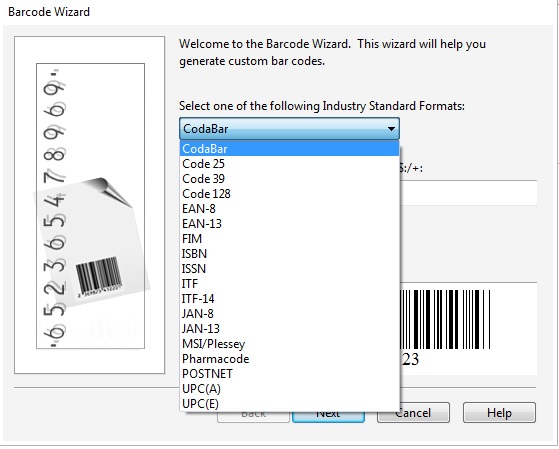Click the barcode digits input field

click(x=468, y=193)
